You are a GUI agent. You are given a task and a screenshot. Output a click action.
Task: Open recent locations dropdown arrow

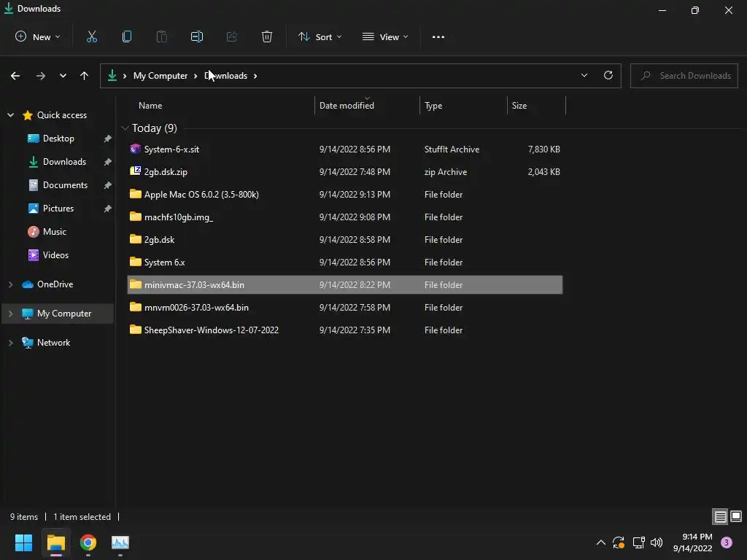[x=63, y=76]
